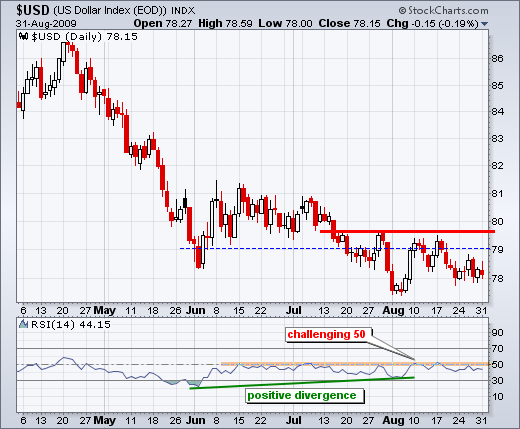This screenshot has height=429, width=520.
Task: Click the thick red resistance line
Action: click(x=407, y=231)
